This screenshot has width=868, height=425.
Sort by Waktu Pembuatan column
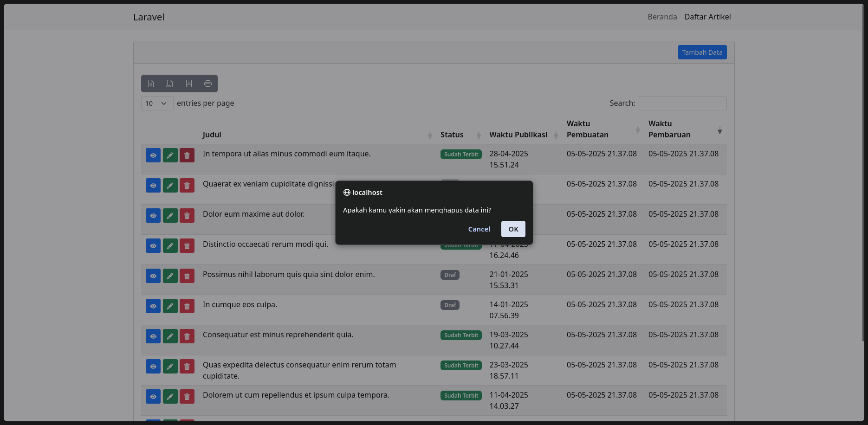pyautogui.click(x=603, y=129)
